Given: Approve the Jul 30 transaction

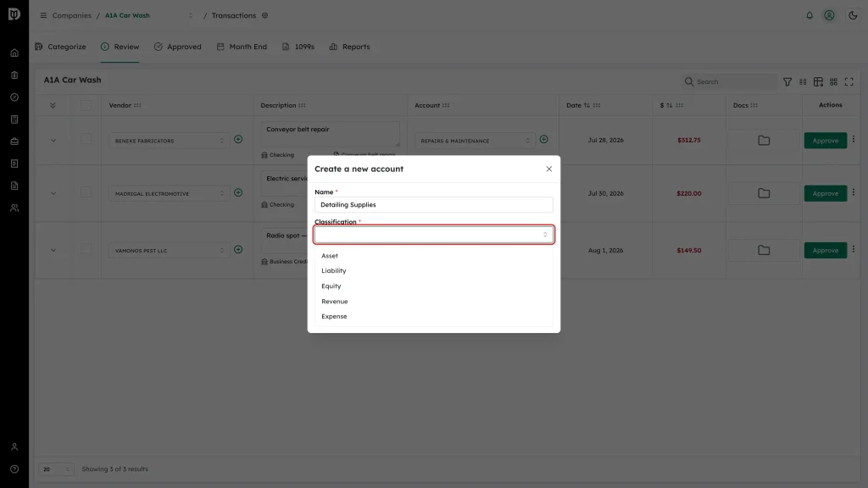Looking at the screenshot, I should pos(826,194).
